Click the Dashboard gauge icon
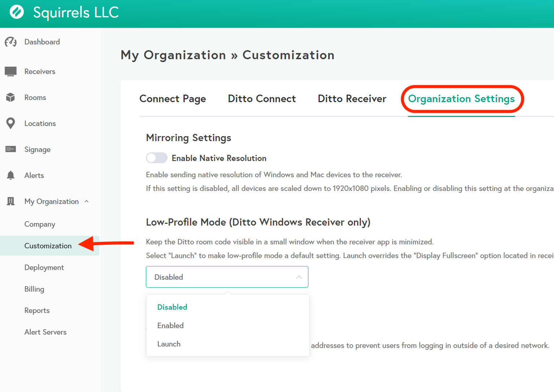 pyautogui.click(x=11, y=42)
